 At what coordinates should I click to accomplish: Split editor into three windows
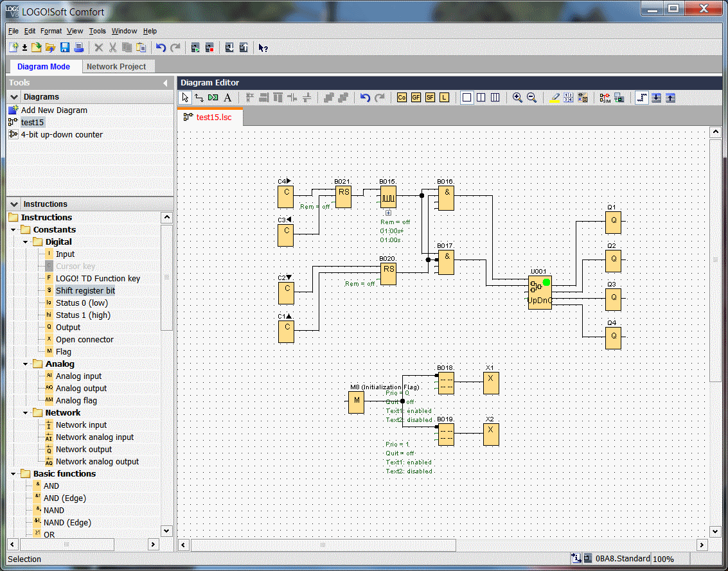click(495, 98)
